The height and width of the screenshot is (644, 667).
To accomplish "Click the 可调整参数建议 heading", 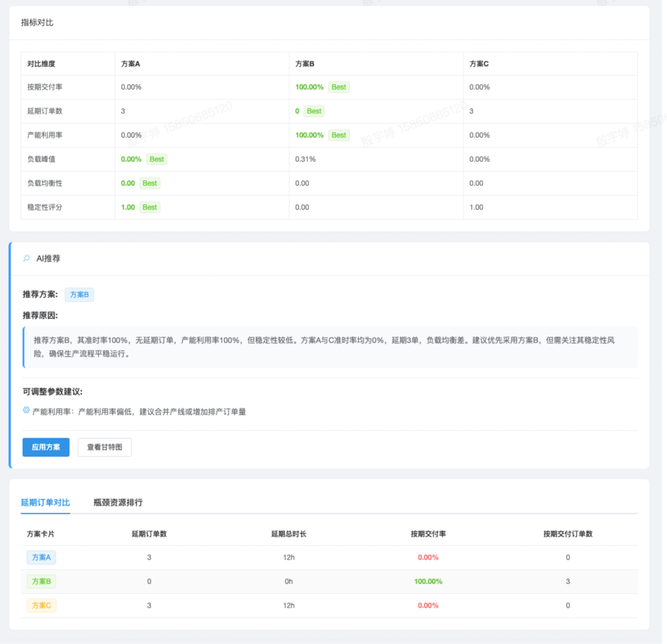I will click(53, 392).
